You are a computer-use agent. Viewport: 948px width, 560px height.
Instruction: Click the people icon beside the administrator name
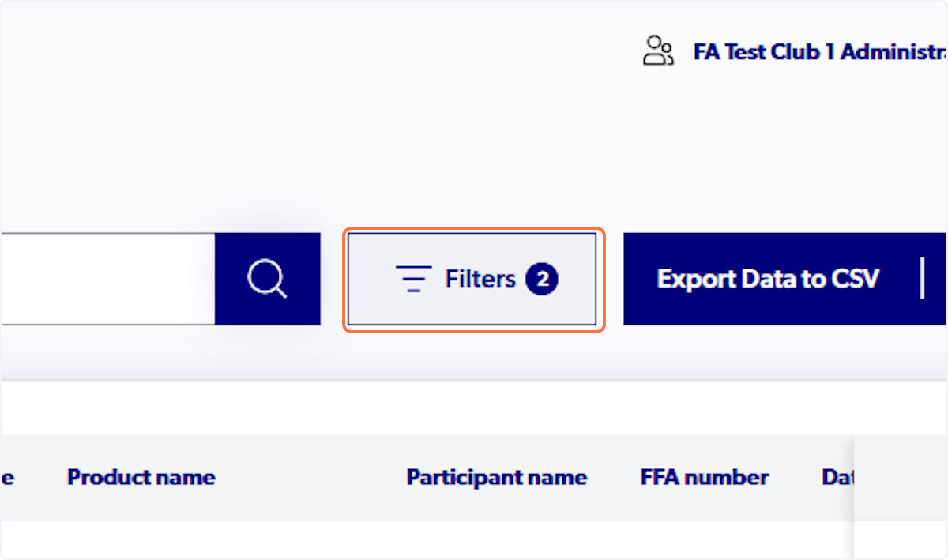(658, 51)
